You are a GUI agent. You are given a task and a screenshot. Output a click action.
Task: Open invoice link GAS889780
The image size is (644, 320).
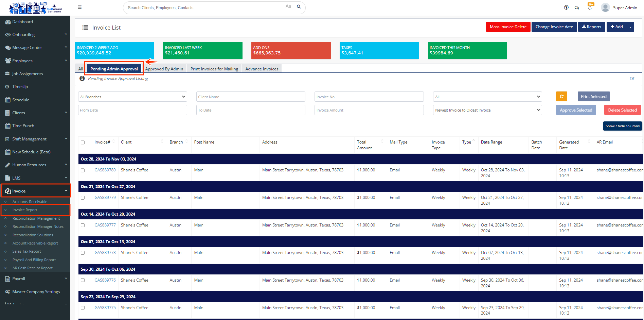point(105,170)
